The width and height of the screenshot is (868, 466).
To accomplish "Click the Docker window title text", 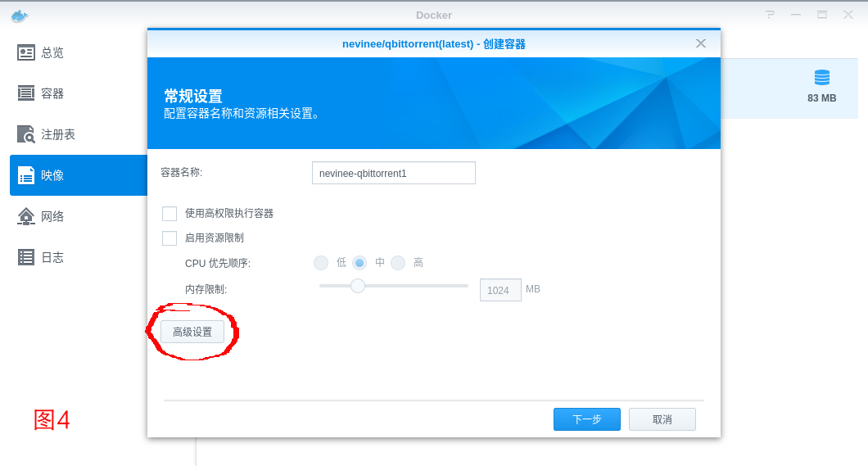I will 434,16.
